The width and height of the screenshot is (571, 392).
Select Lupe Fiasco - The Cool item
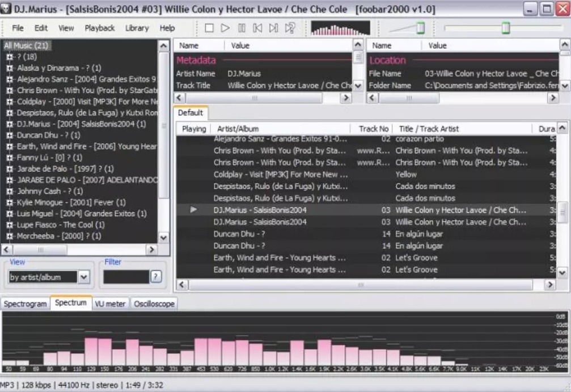61,225
